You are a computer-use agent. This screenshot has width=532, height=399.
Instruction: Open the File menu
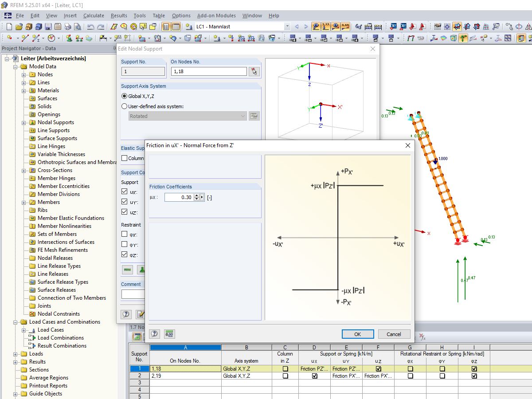tap(20, 16)
